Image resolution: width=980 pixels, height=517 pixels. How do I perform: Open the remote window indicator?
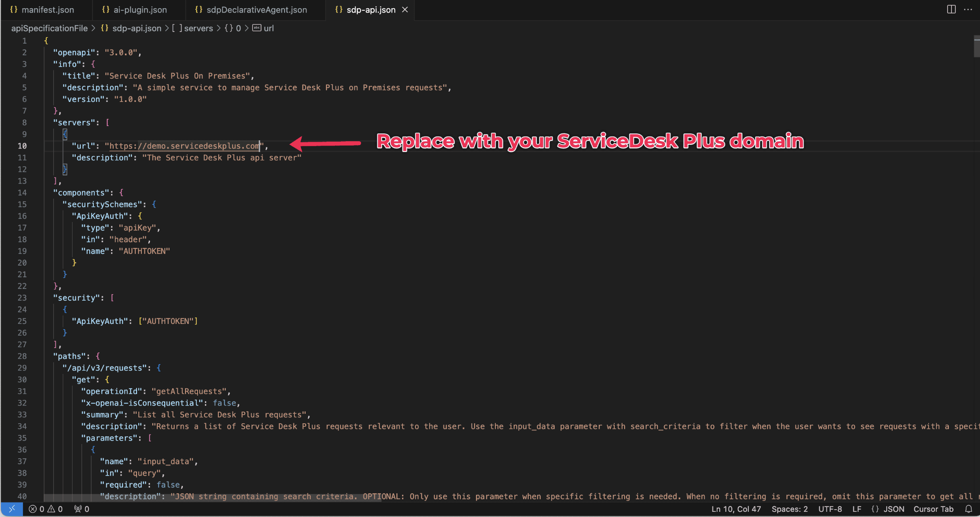(12, 509)
